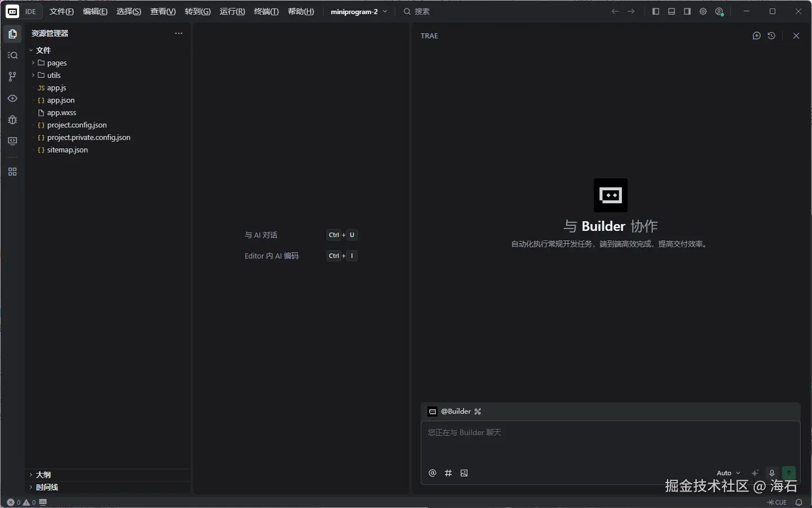Open app.js in the file tree

(107, 87)
